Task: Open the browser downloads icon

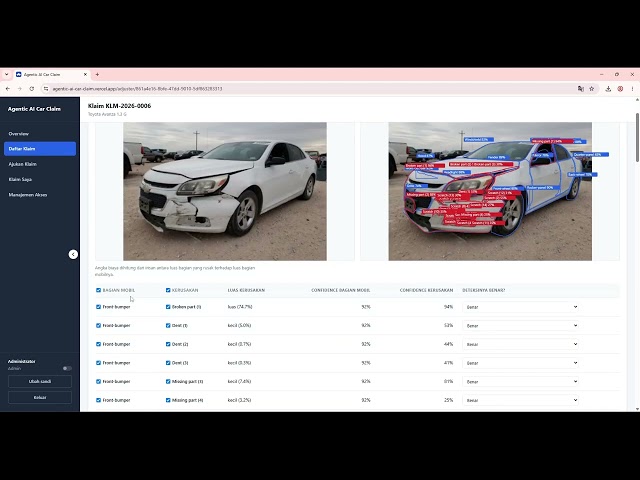Action: click(x=608, y=89)
